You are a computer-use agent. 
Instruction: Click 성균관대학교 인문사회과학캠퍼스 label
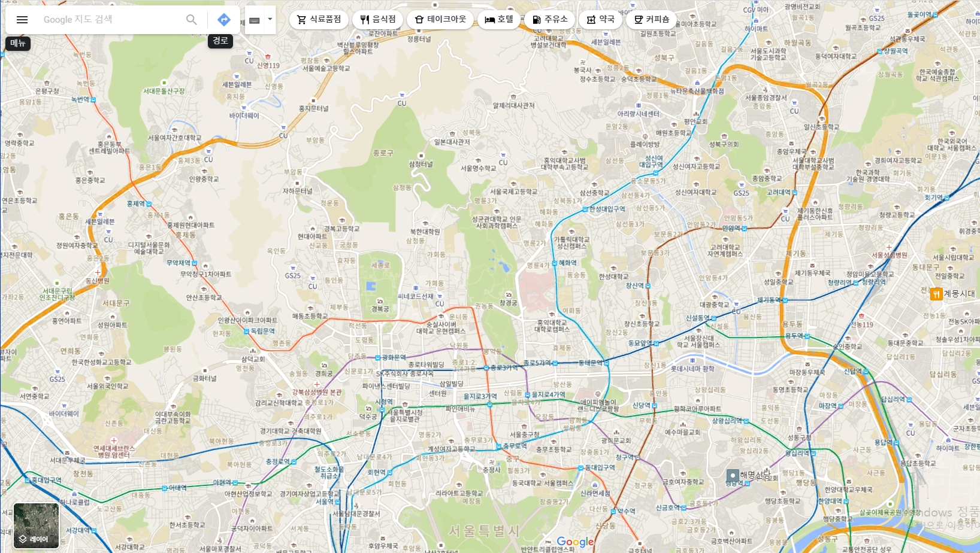[498, 223]
